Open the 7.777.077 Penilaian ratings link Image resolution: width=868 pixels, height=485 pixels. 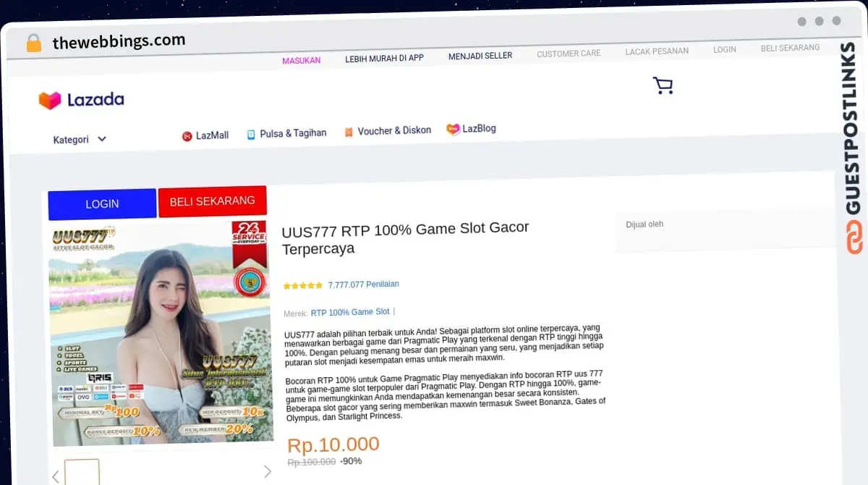coord(363,284)
